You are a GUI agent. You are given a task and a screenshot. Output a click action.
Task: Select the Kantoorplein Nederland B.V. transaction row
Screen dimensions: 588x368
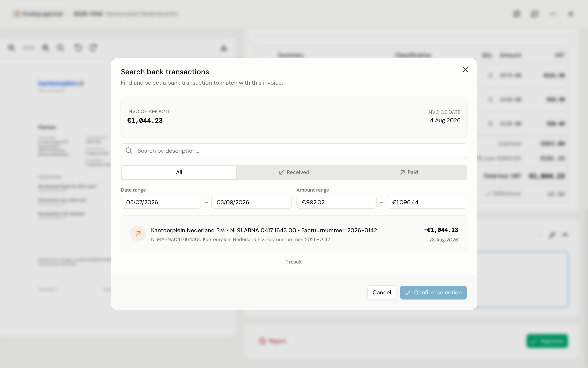click(x=294, y=234)
